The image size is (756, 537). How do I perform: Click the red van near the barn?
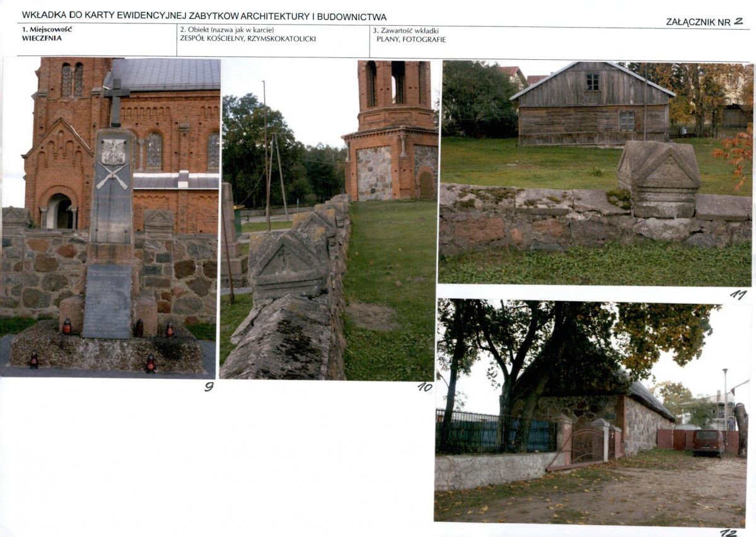tap(708, 442)
